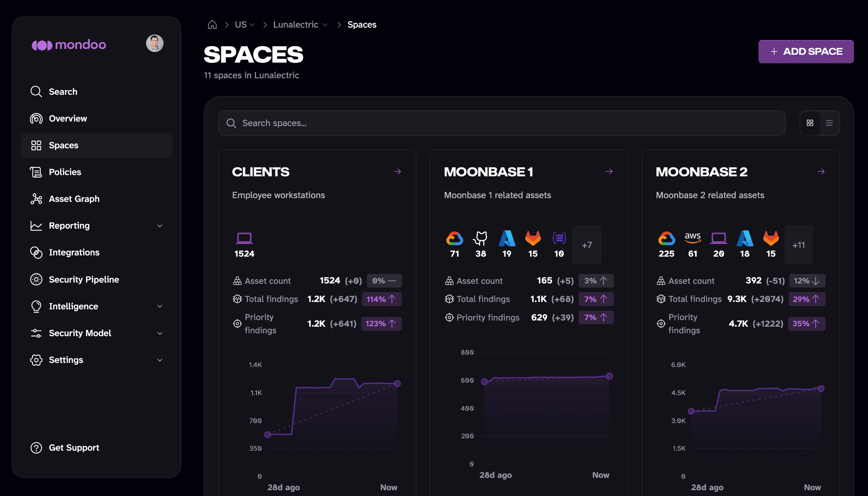Screen dimensions: 868x496
Task: Click GitHub icon showing 38 assets
Action: point(481,238)
